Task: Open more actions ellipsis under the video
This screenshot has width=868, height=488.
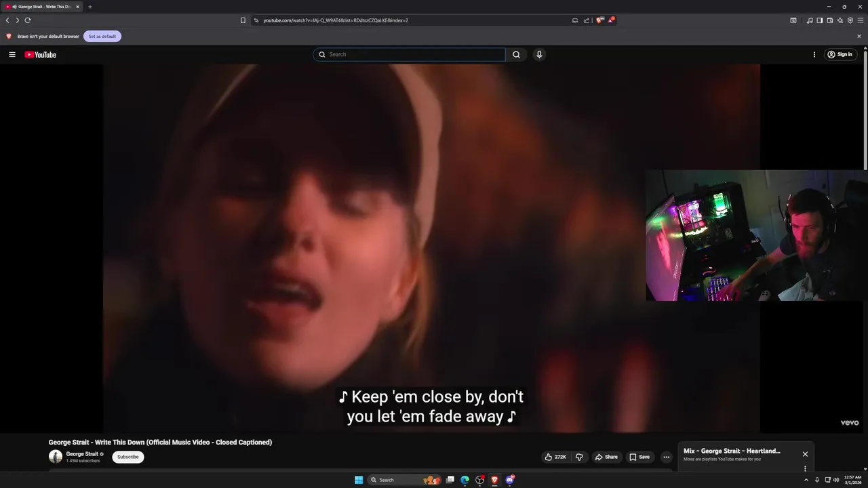Action: (666, 457)
